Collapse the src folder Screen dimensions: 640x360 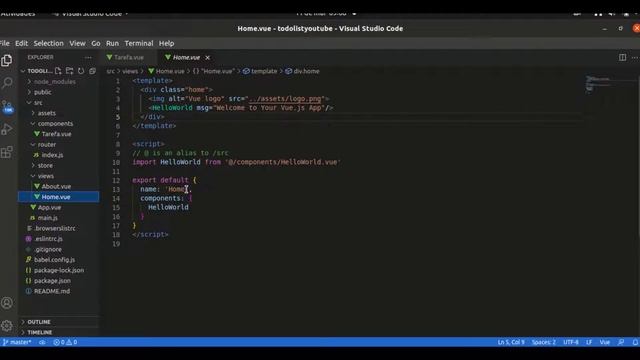(38, 103)
